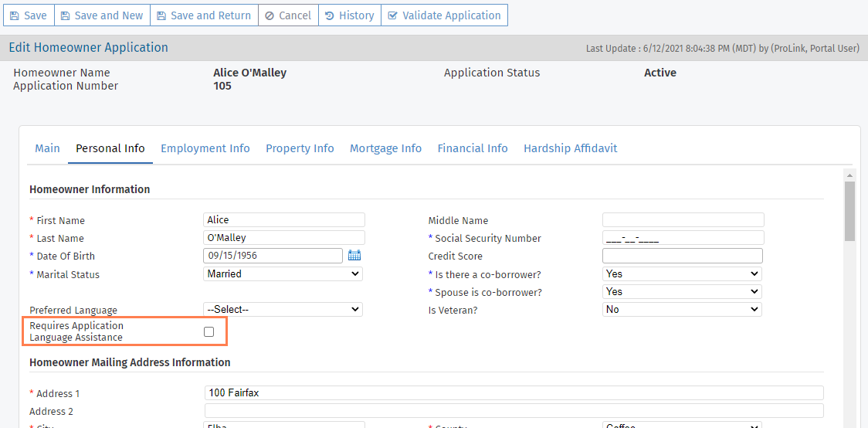This screenshot has height=428, width=868.
Task: Open Spouse is co-borrower dropdown
Action: point(681,291)
